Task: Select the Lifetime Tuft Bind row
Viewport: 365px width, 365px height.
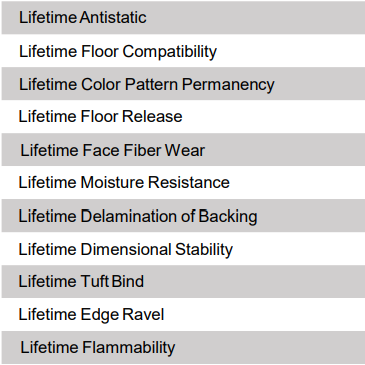Action: (183, 281)
